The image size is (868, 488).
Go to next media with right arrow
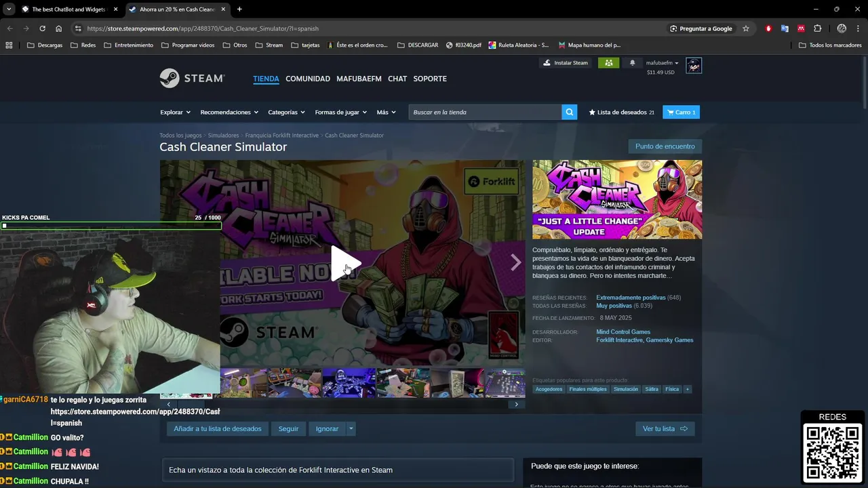click(516, 263)
